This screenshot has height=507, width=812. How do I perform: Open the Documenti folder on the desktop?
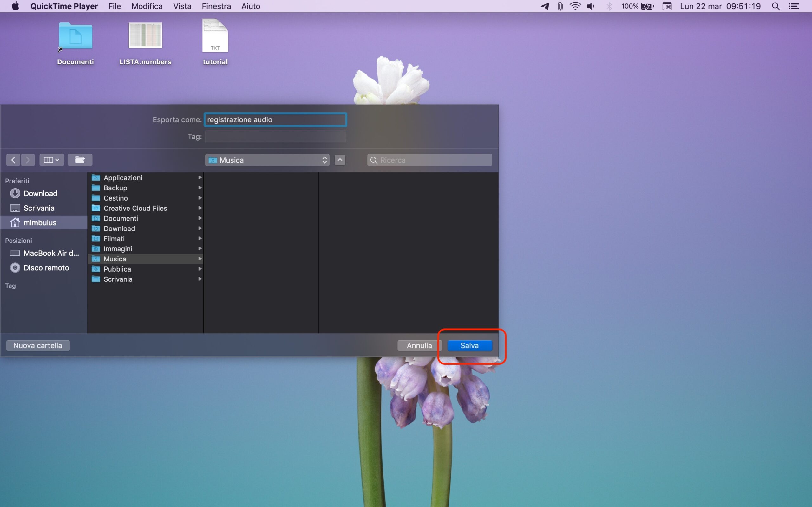(75, 36)
